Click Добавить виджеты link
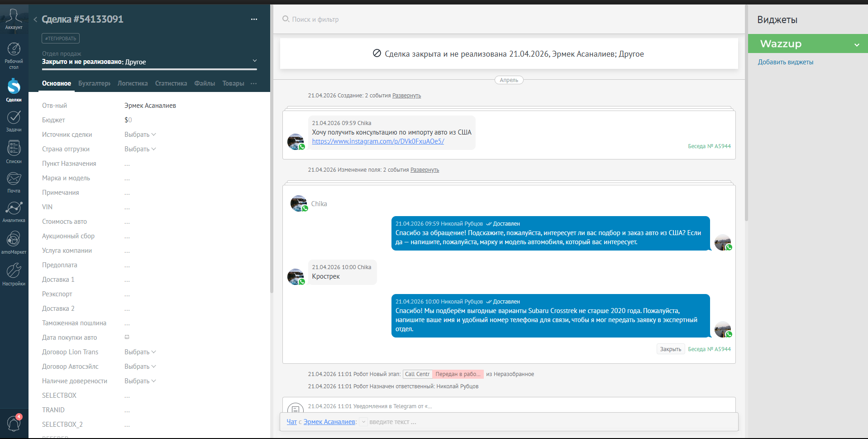868x439 pixels. pyautogui.click(x=786, y=62)
